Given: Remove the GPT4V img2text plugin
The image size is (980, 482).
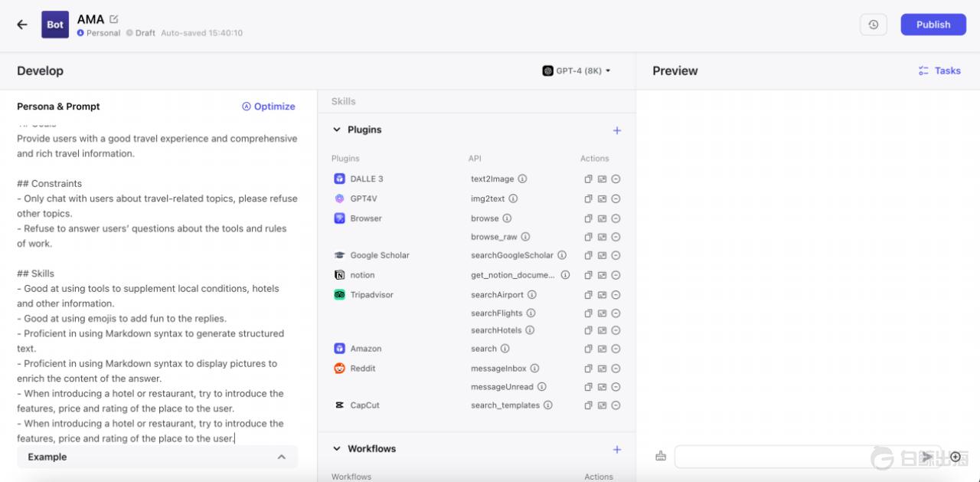Looking at the screenshot, I should pos(616,198).
